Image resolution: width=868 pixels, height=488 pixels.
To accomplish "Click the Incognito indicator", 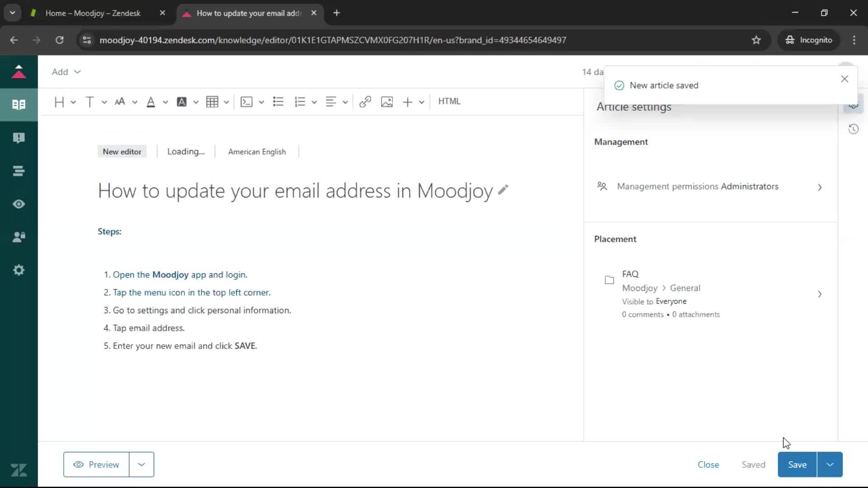I will tap(809, 40).
